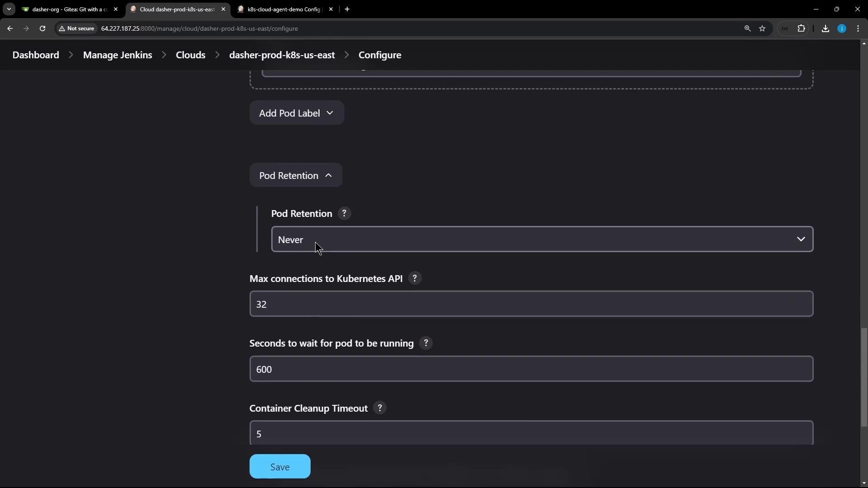
Task: Click the zoom magnifier in address bar
Action: tap(747, 28)
